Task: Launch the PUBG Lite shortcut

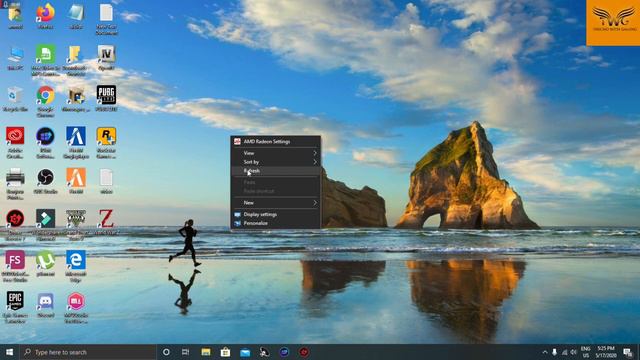Action: (106, 98)
